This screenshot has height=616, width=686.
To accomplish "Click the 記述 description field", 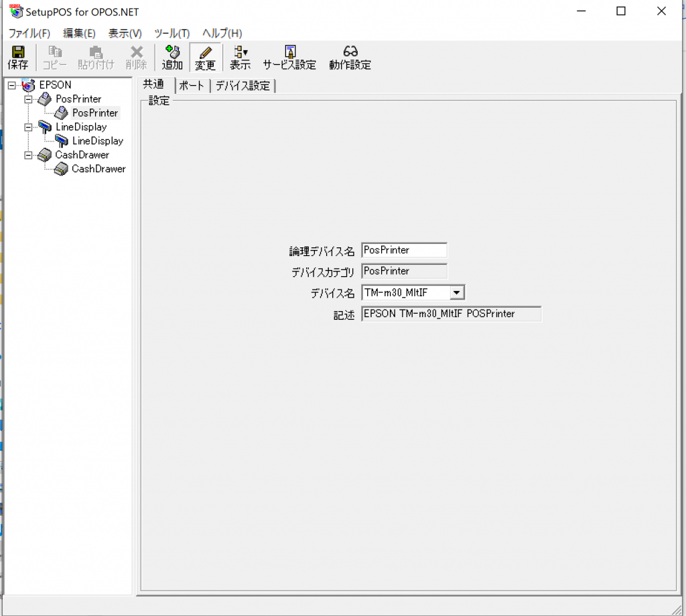I will (x=452, y=314).
